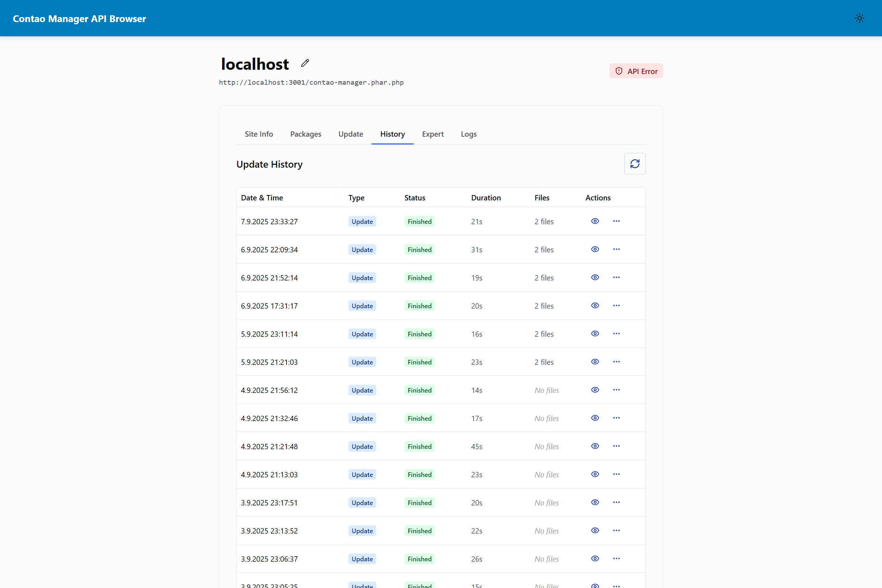This screenshot has height=588, width=882.
Task: Click eye icon for 4.9.2025 21:21:48 update
Action: 595,446
